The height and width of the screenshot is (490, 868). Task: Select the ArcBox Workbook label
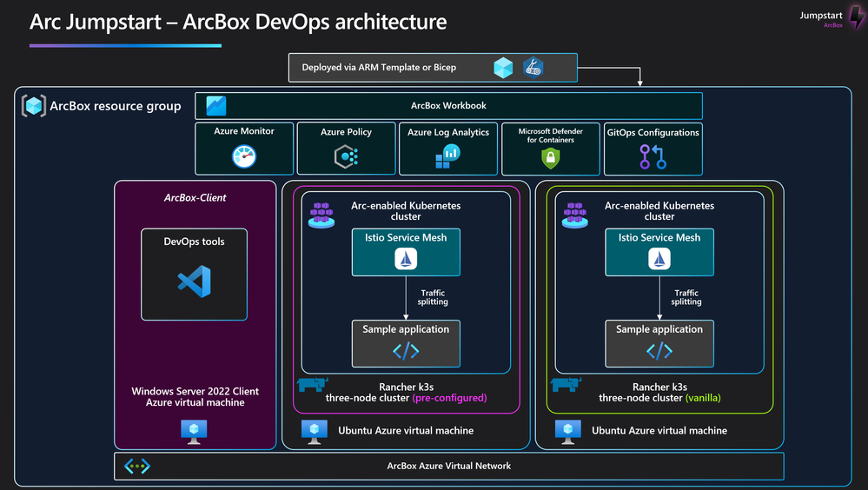[448, 106]
